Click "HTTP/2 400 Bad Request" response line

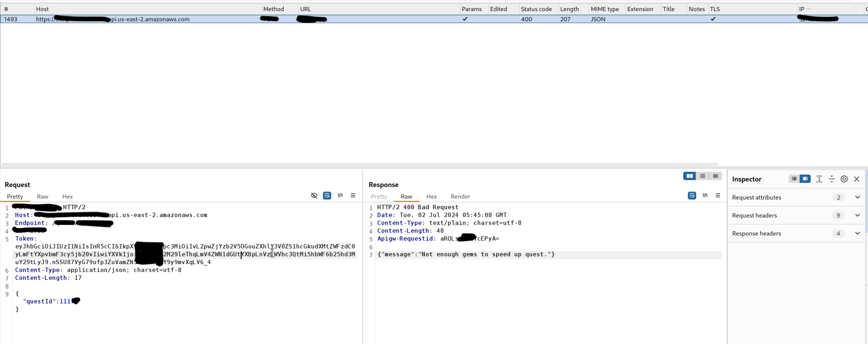click(x=418, y=207)
